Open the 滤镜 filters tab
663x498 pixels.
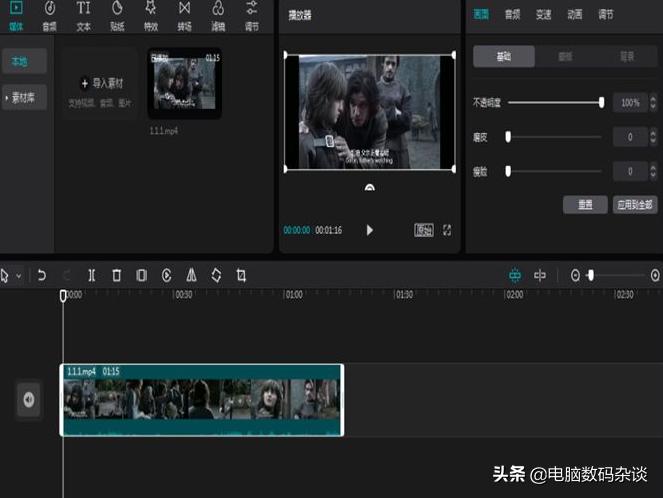[x=218, y=16]
